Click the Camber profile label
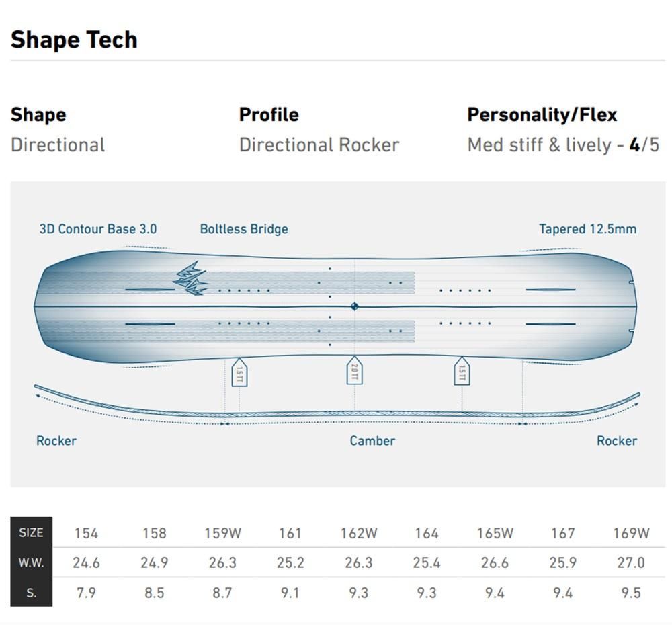The image size is (672, 625). click(x=372, y=441)
